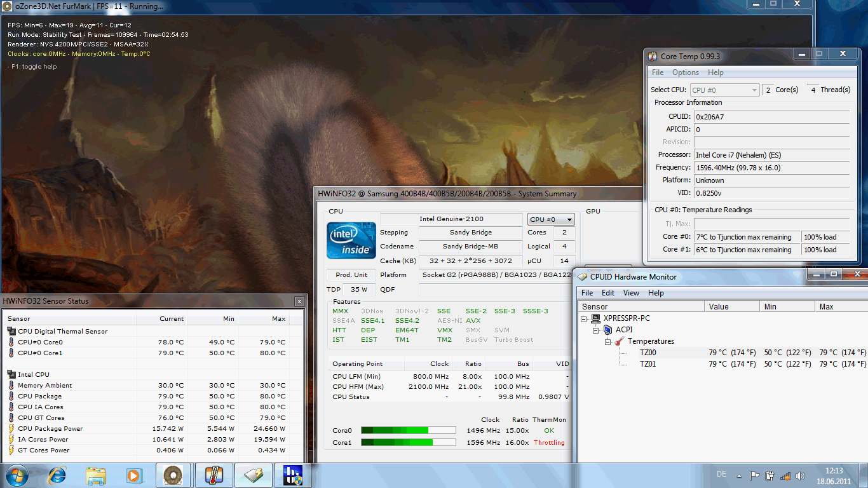Click thermometer icon beside CPU#0 Core0
This screenshot has width=868, height=488.
click(x=11, y=342)
